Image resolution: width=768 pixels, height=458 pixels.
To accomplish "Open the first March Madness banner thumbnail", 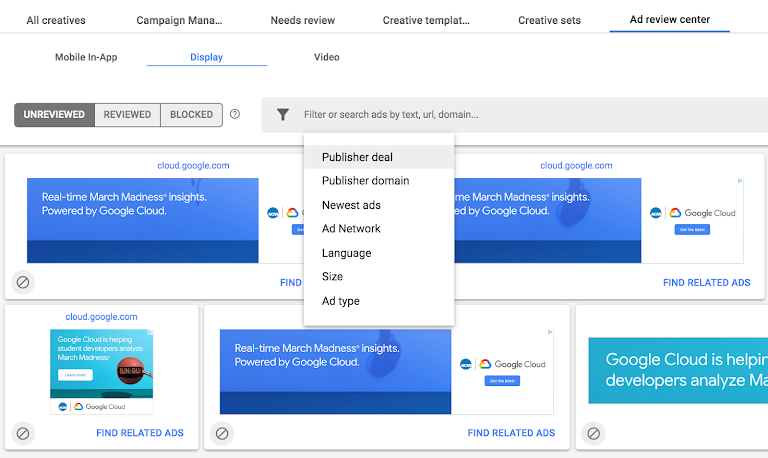I will pyautogui.click(x=166, y=220).
